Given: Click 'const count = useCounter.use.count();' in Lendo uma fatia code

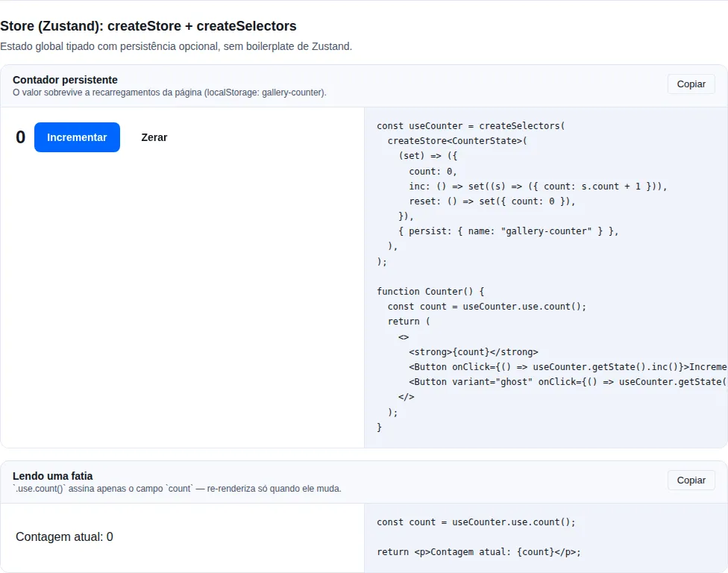Looking at the screenshot, I should point(477,522).
